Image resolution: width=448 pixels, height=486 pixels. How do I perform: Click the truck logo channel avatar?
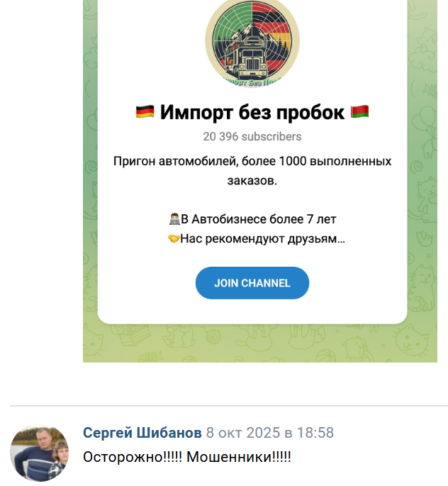252,42
